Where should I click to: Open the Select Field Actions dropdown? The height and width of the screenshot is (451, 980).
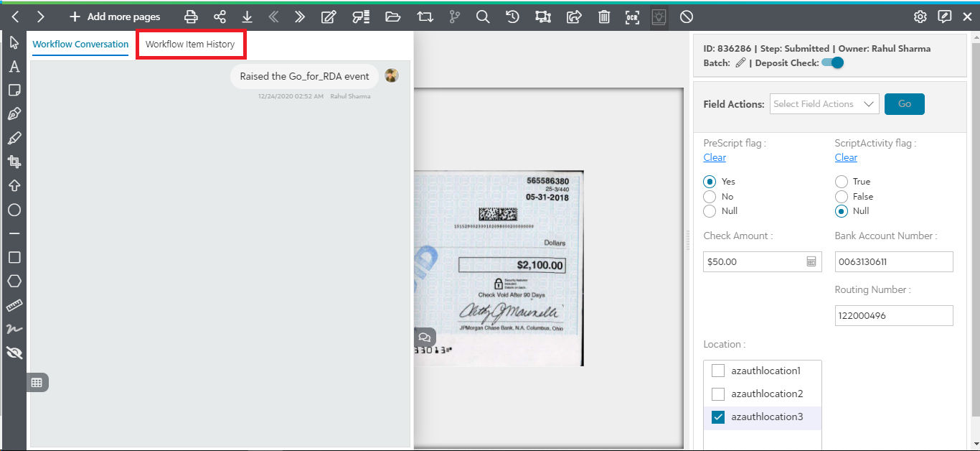pos(824,104)
